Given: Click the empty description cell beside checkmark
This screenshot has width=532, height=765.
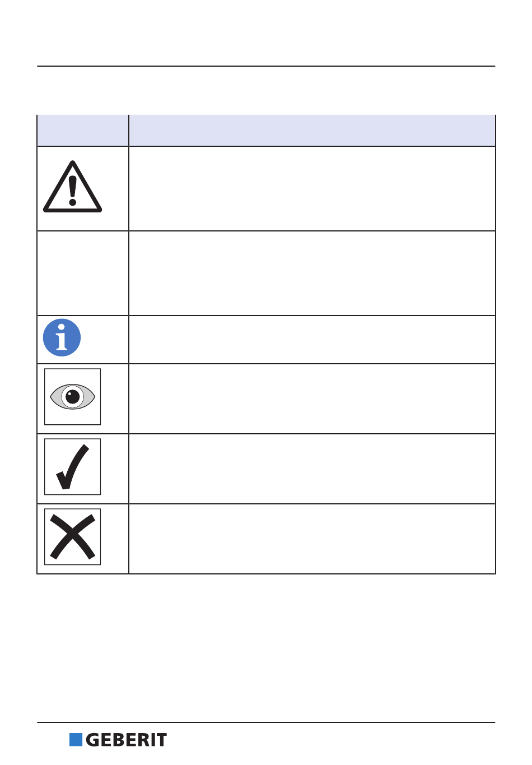Looking at the screenshot, I should (312, 469).
